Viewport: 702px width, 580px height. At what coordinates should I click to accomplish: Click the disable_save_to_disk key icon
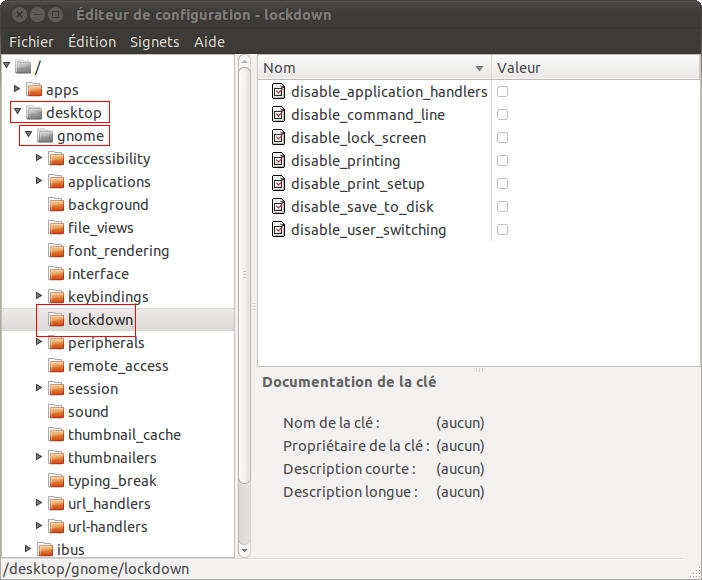click(278, 206)
